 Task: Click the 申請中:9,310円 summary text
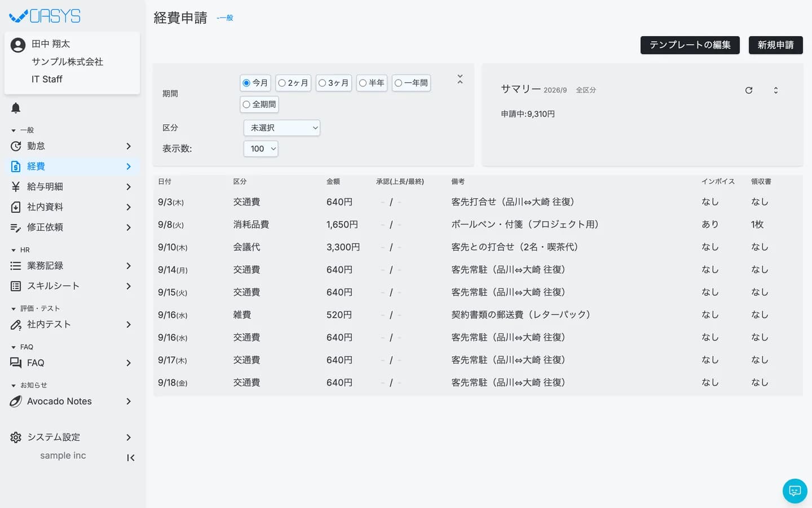(x=528, y=114)
